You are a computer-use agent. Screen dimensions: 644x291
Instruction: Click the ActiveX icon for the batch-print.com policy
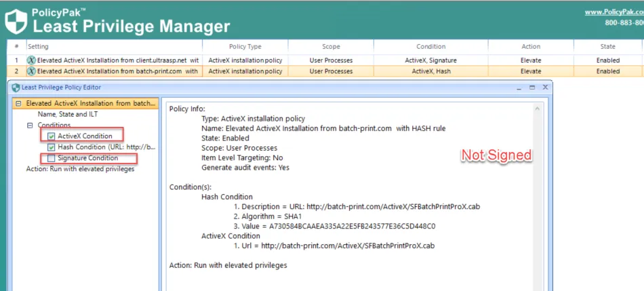(31, 71)
